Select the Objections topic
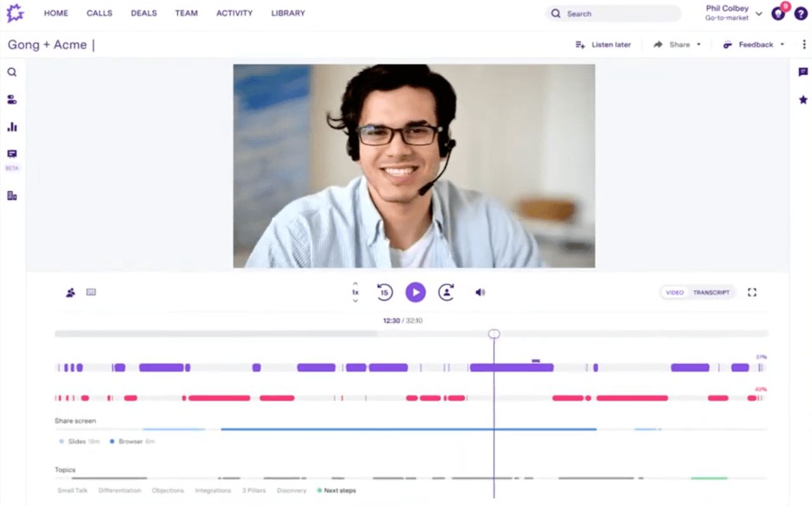The height and width of the screenshot is (506, 812). coord(168,491)
